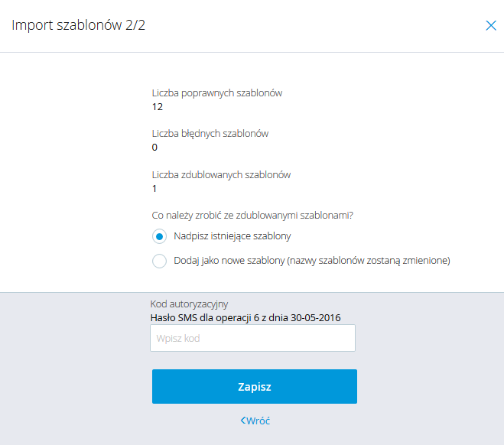504x445 pixels.
Task: Click the Import szablonów 2/2 title
Action: [x=79, y=25]
